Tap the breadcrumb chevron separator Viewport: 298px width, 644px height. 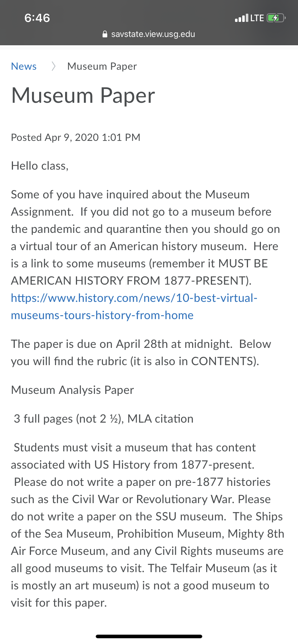point(53,66)
